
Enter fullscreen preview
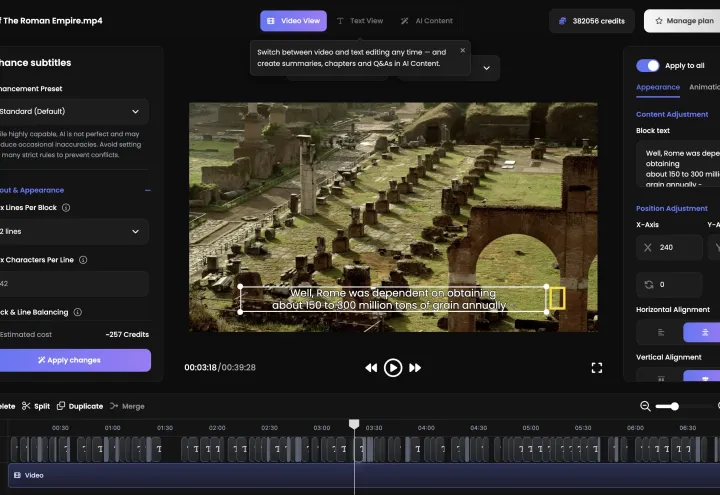[596, 368]
